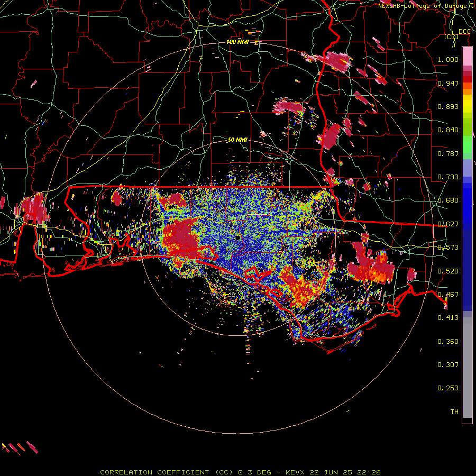Click the DCC label above the color scale
The height and width of the screenshot is (476, 476).
[x=465, y=32]
